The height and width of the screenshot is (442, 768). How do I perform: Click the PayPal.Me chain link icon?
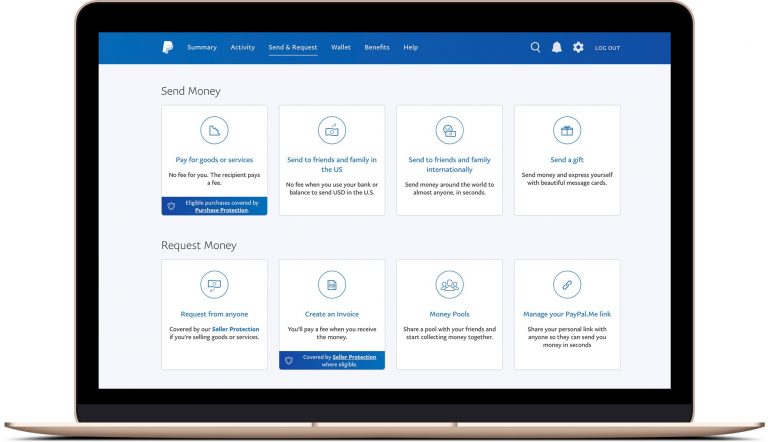(x=567, y=285)
